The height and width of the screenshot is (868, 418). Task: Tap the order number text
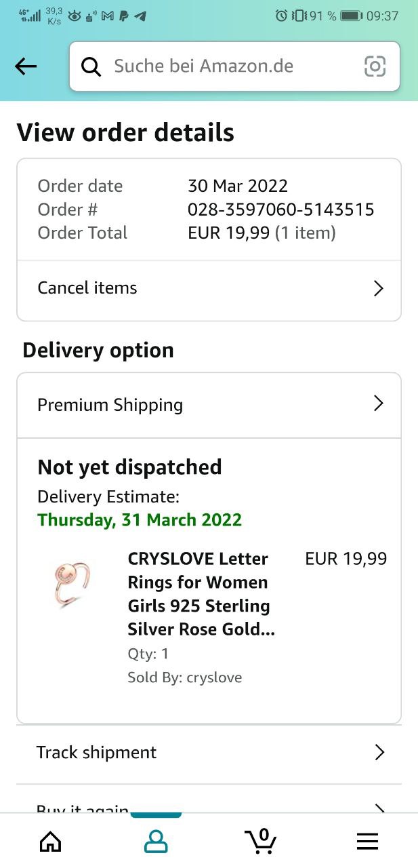pyautogui.click(x=280, y=210)
